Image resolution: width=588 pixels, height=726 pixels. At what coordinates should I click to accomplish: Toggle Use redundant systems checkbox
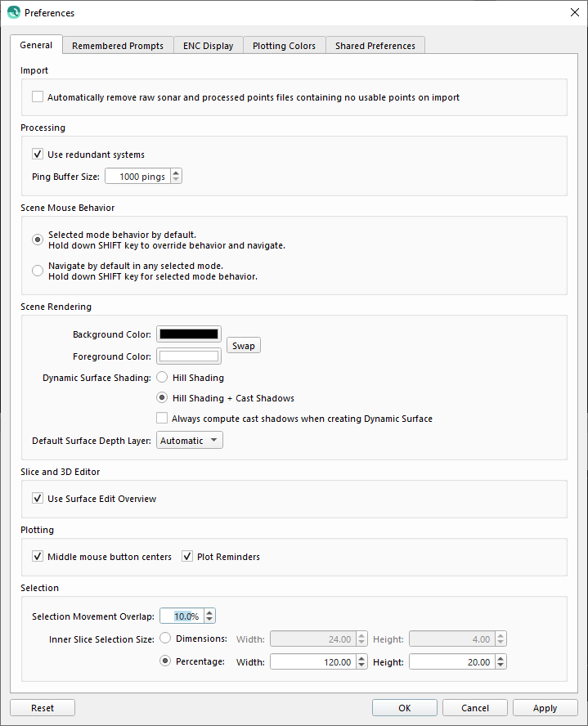point(38,154)
